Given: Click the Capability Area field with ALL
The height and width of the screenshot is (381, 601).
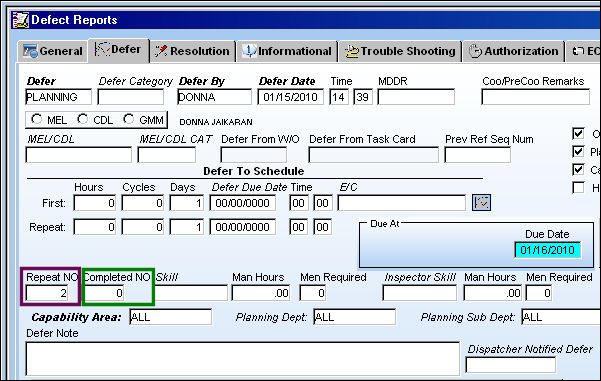Looking at the screenshot, I should pos(171,317).
